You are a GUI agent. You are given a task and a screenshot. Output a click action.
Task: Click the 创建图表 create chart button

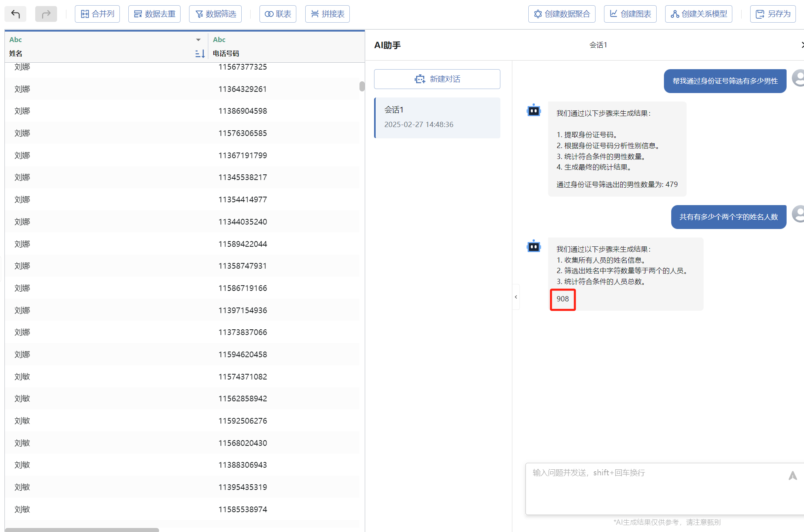(x=630, y=14)
